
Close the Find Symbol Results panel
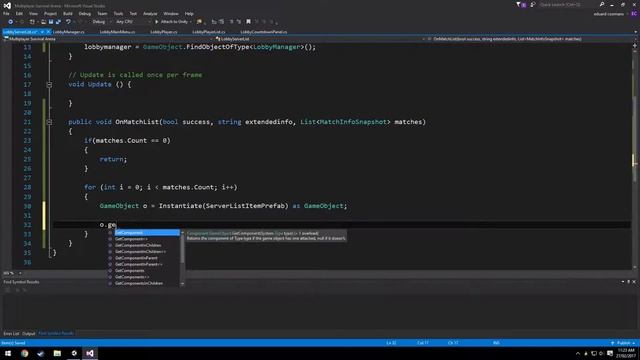point(634,282)
